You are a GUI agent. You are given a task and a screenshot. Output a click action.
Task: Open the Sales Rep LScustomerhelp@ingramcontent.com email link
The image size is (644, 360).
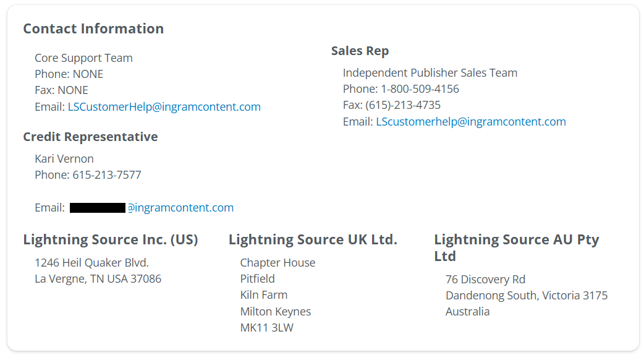click(x=471, y=122)
